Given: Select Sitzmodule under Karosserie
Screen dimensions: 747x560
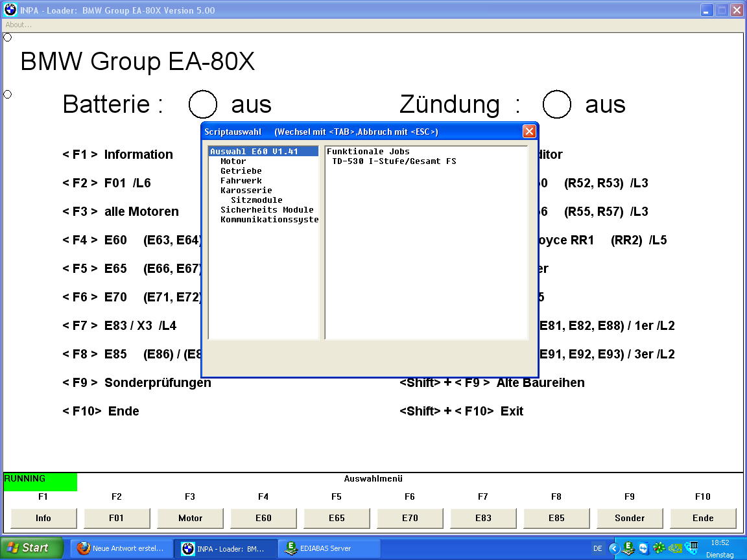Looking at the screenshot, I should (x=257, y=200).
